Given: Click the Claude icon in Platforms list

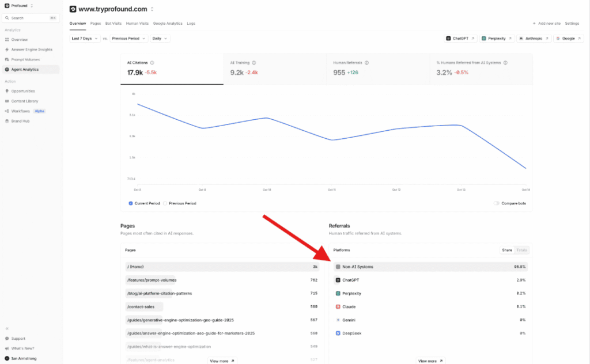Looking at the screenshot, I should pos(338,307).
